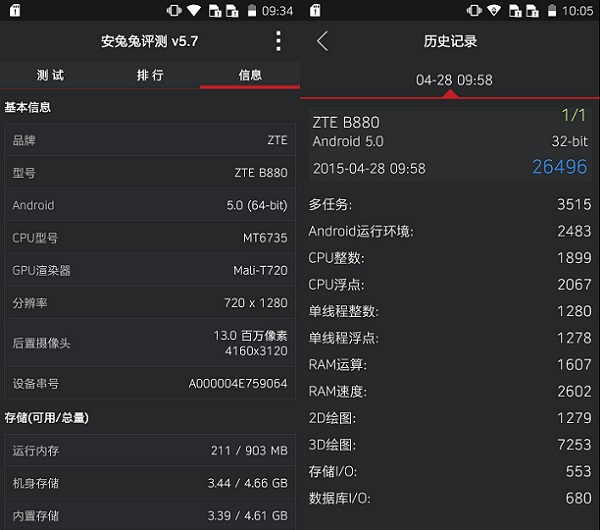Tap battery icon beside 10:05
This screenshot has width=600, height=530.
click(552, 10)
